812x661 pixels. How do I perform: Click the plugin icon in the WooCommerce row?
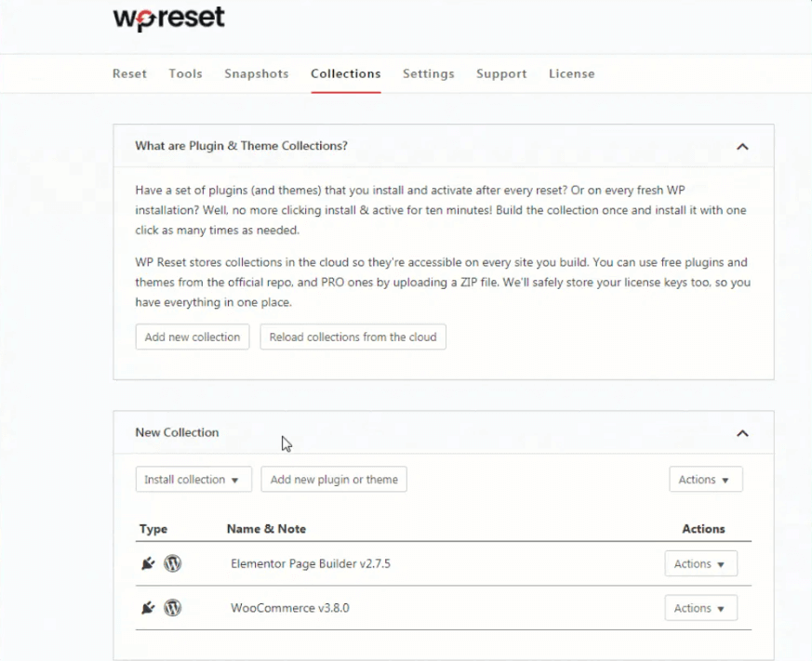[148, 608]
